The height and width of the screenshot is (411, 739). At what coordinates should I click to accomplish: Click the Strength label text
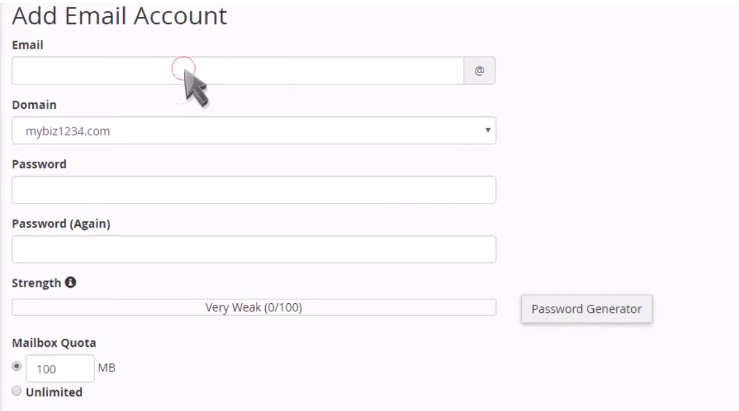(36, 283)
